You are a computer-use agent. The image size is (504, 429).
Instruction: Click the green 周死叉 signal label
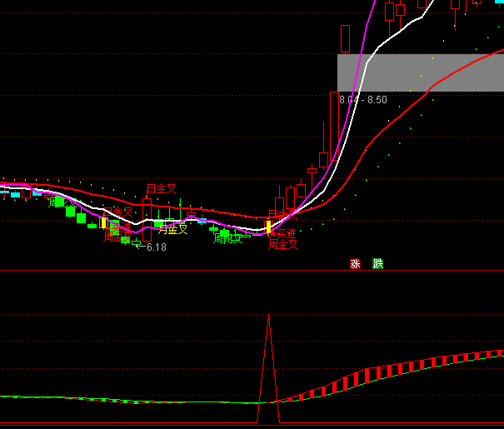click(x=227, y=238)
